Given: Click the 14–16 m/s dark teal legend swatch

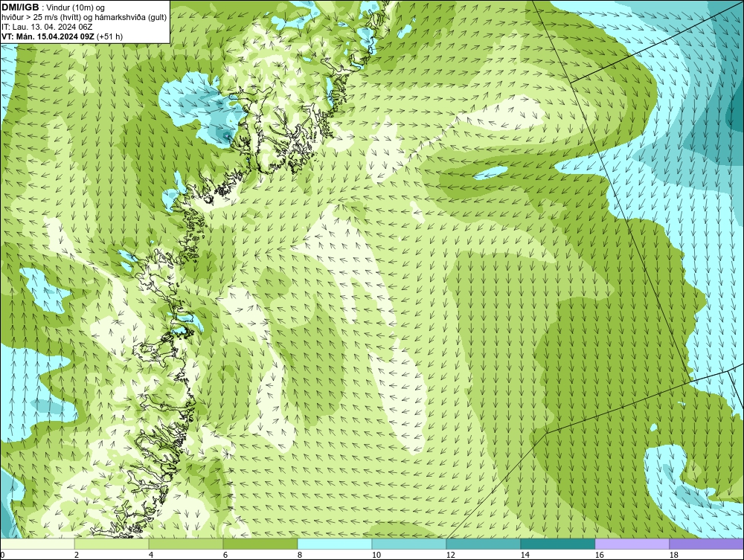Looking at the screenshot, I should point(557,544).
